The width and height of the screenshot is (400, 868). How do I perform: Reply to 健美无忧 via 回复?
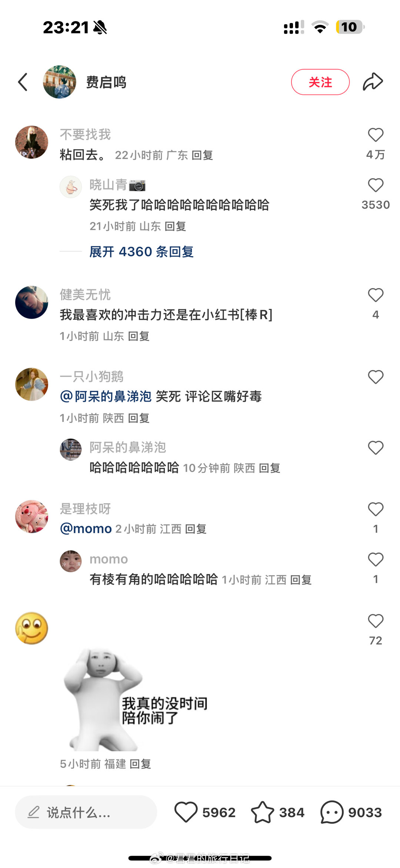139,336
